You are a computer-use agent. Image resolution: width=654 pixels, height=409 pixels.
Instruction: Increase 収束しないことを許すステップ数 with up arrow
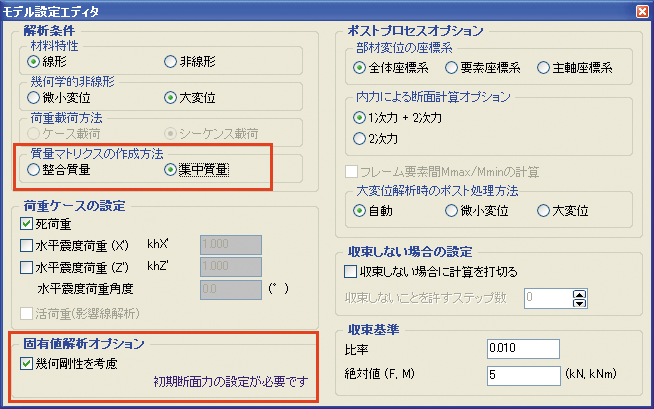579,294
